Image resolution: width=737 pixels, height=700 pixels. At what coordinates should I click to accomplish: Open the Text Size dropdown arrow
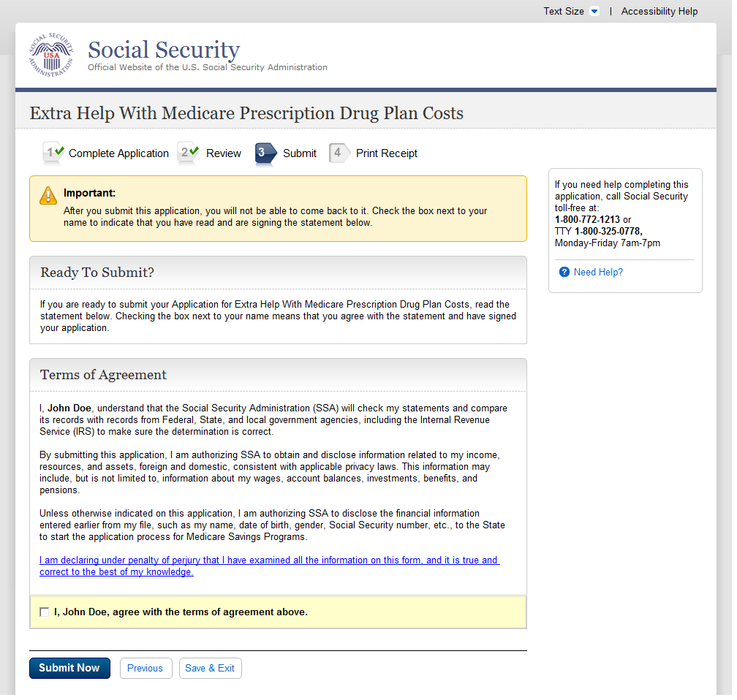(594, 12)
